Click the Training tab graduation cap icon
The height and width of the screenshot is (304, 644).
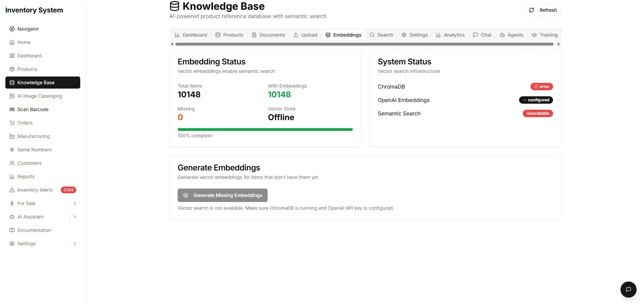534,35
